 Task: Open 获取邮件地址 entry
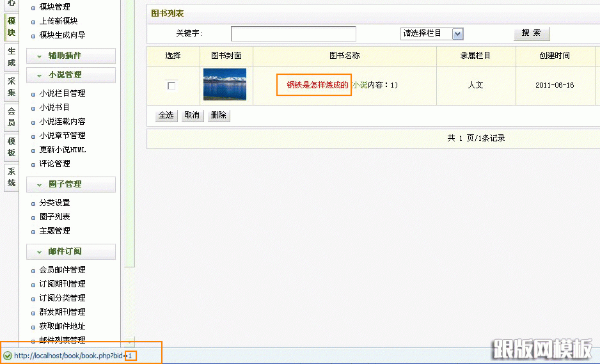[x=62, y=326]
